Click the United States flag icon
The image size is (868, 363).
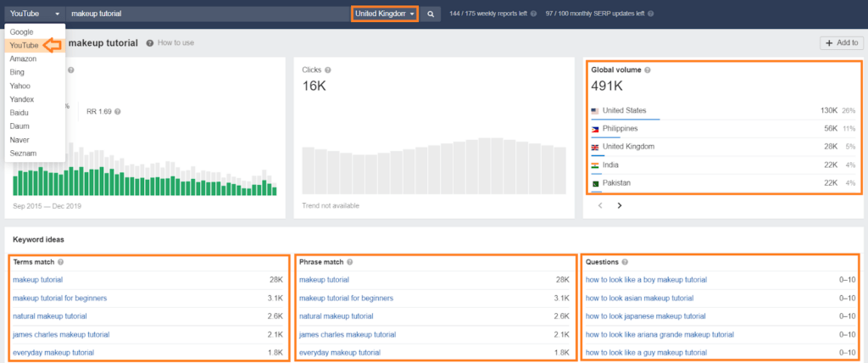(595, 111)
